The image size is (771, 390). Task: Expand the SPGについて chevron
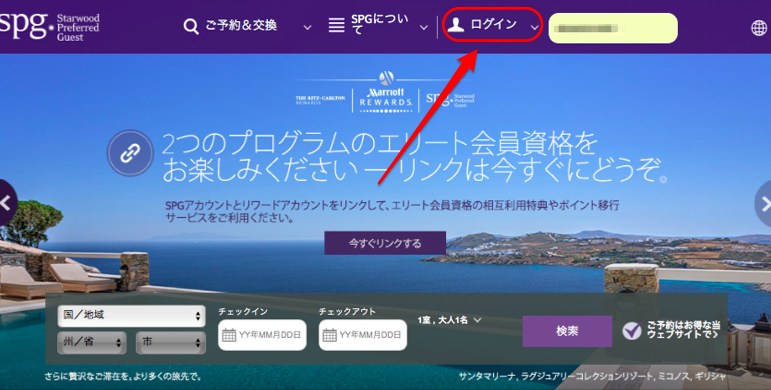(x=424, y=28)
